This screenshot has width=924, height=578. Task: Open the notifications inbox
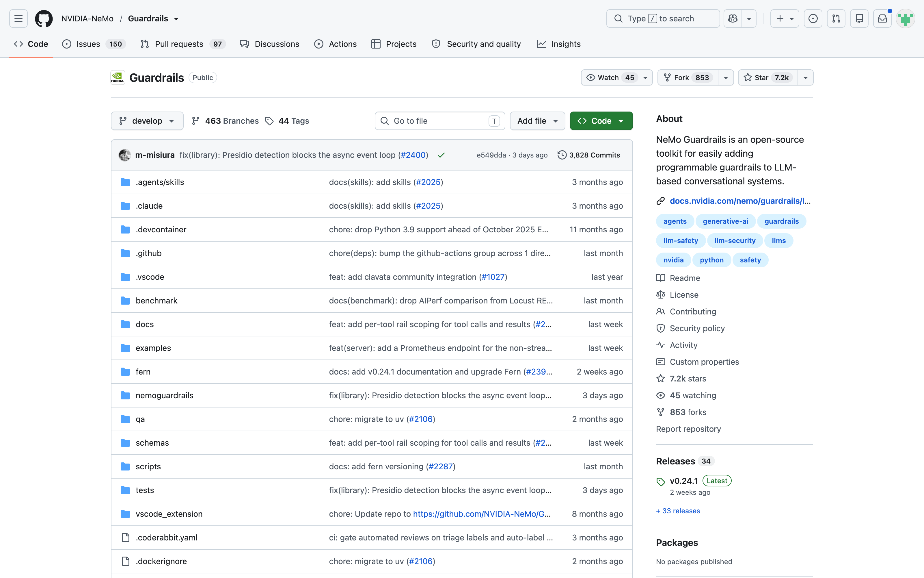(882, 18)
